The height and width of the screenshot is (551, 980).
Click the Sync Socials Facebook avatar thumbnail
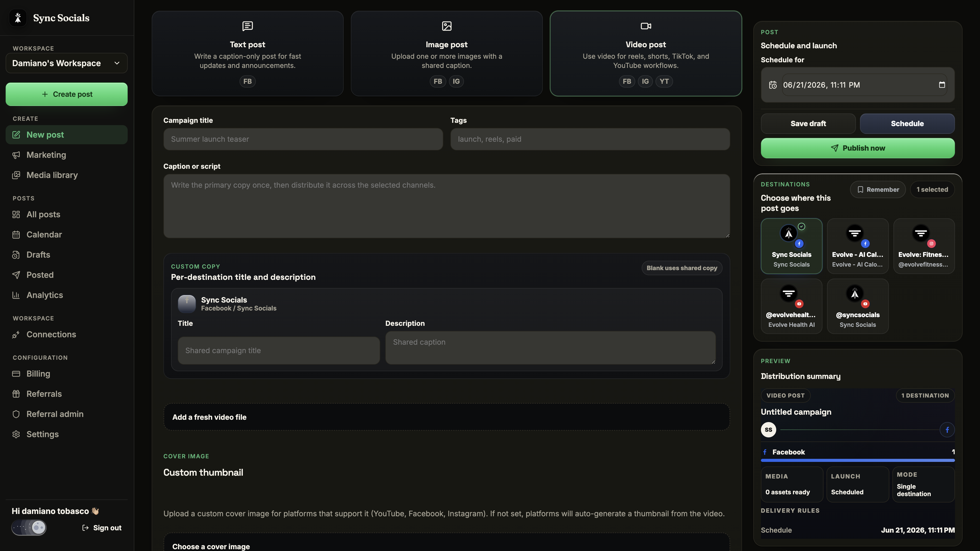pos(187,304)
